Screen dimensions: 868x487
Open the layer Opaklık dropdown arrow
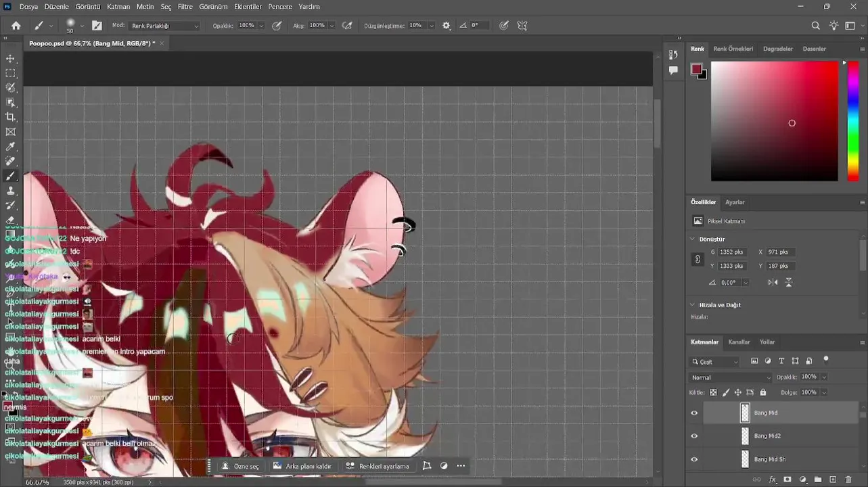click(824, 377)
